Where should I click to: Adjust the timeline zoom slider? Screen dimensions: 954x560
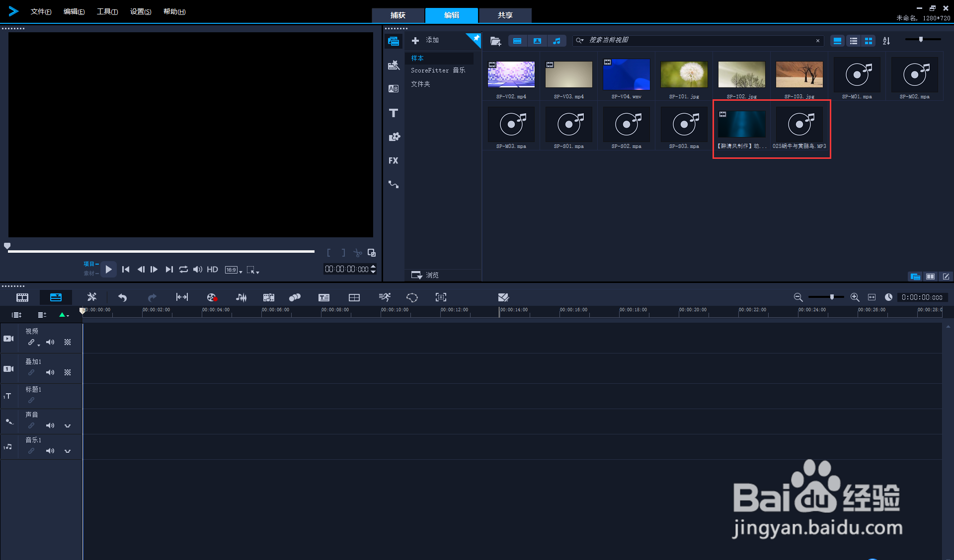[x=831, y=297]
